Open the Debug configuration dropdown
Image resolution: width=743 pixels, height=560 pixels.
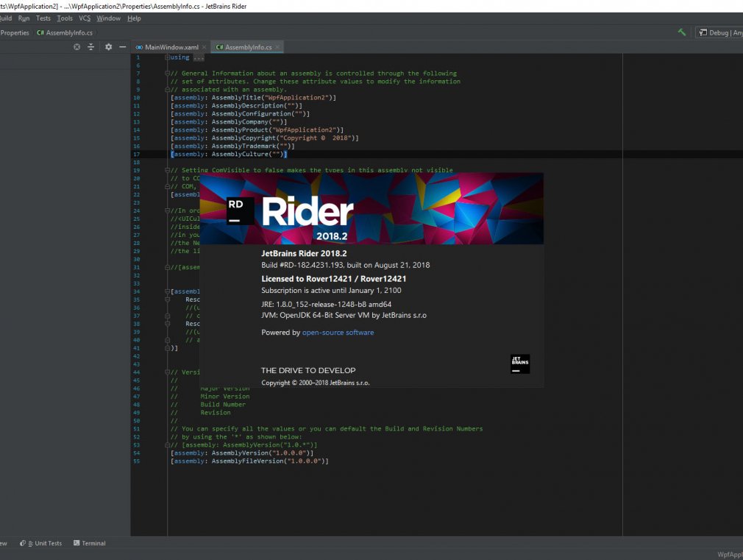pyautogui.click(x=719, y=32)
